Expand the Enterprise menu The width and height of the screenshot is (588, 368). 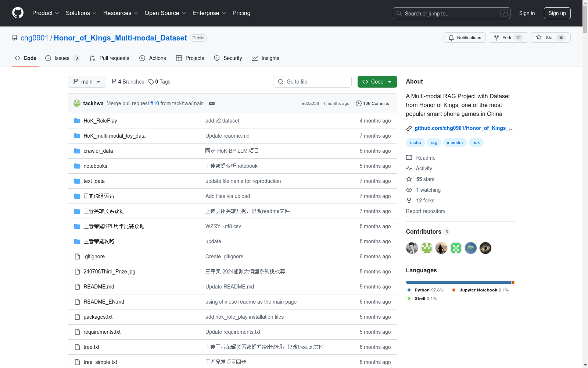pos(209,13)
